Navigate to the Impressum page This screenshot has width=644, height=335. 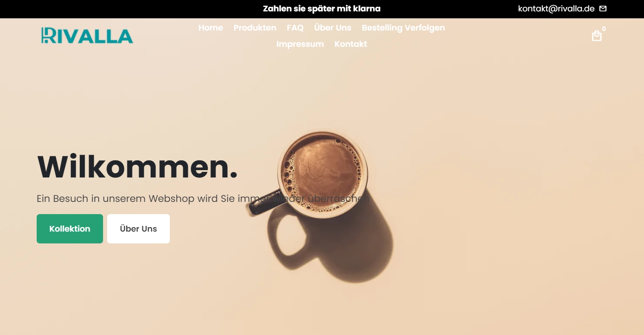[x=300, y=44]
